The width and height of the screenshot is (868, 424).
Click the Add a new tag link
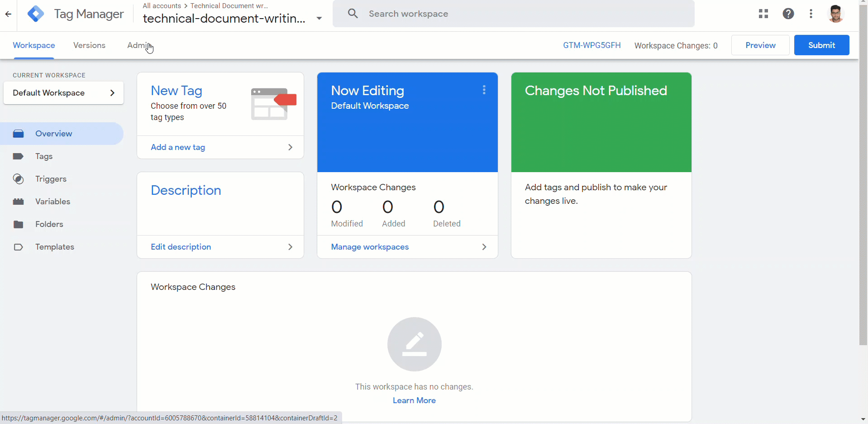pos(178,147)
